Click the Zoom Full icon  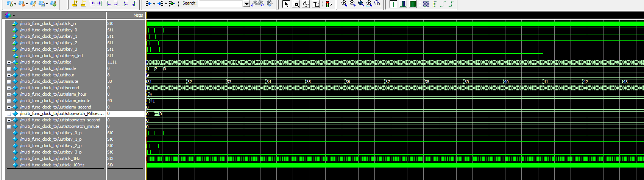coord(361,3)
